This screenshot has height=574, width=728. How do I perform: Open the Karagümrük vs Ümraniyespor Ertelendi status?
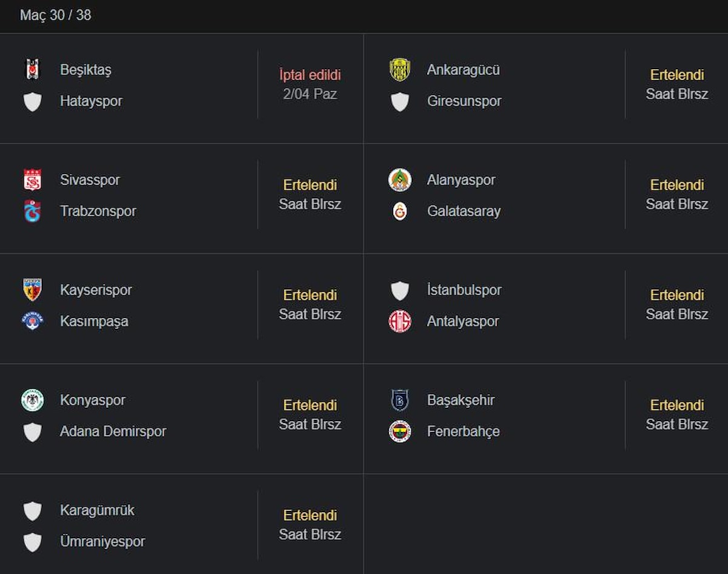coord(310,515)
